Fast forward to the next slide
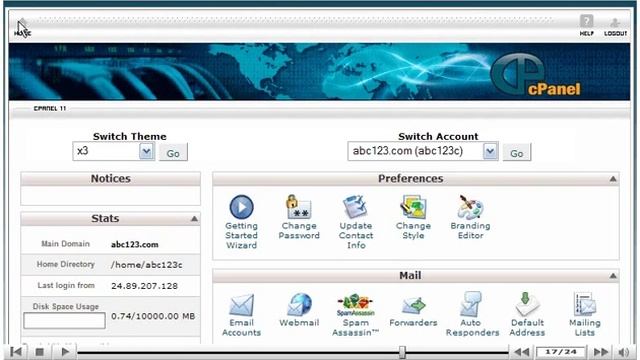This screenshot has height=360, width=640. [601, 352]
